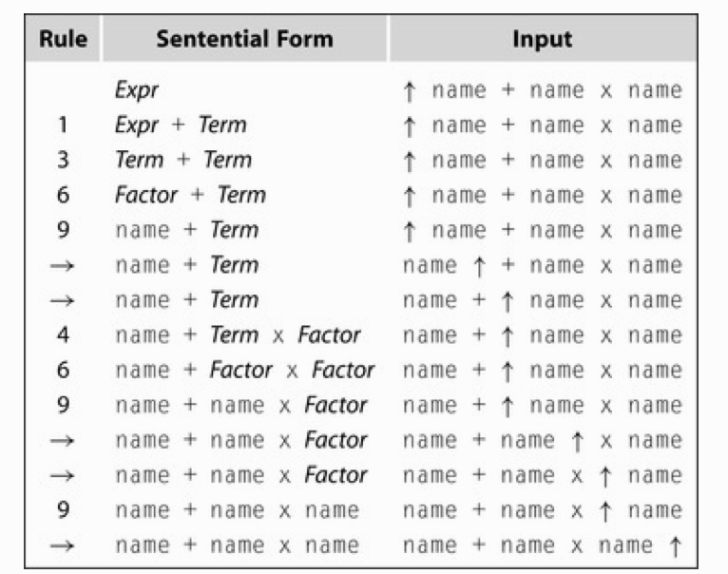This screenshot has width=728, height=574.
Task: Select the 'Term + Term' sentential form
Action: click(x=183, y=160)
